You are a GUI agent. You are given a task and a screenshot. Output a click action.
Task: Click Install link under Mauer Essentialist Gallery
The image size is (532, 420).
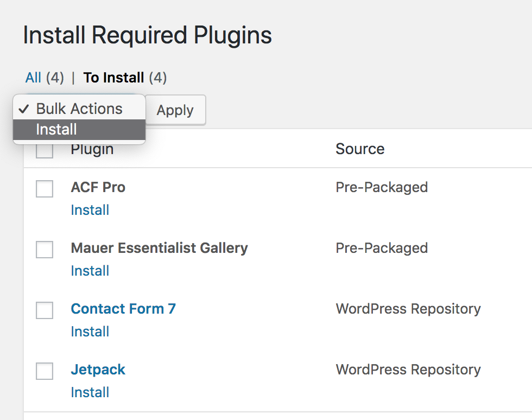[x=90, y=271]
